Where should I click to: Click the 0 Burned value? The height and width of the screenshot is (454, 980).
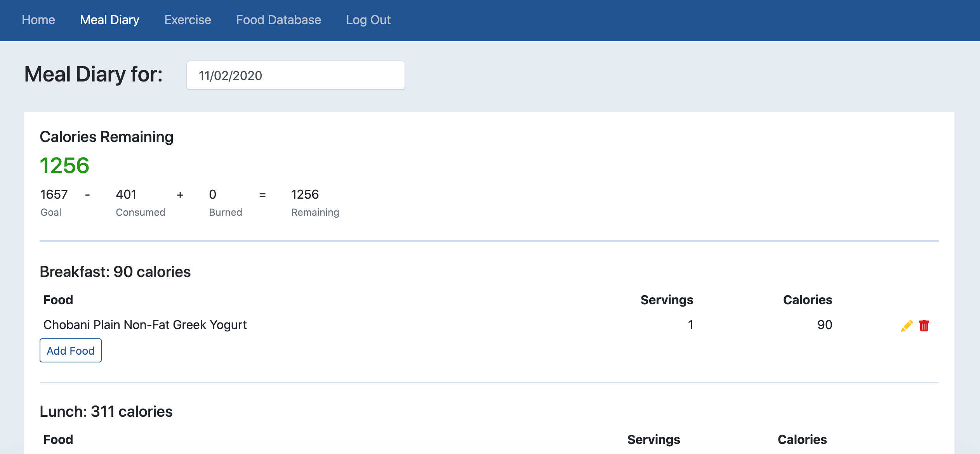[x=212, y=194]
